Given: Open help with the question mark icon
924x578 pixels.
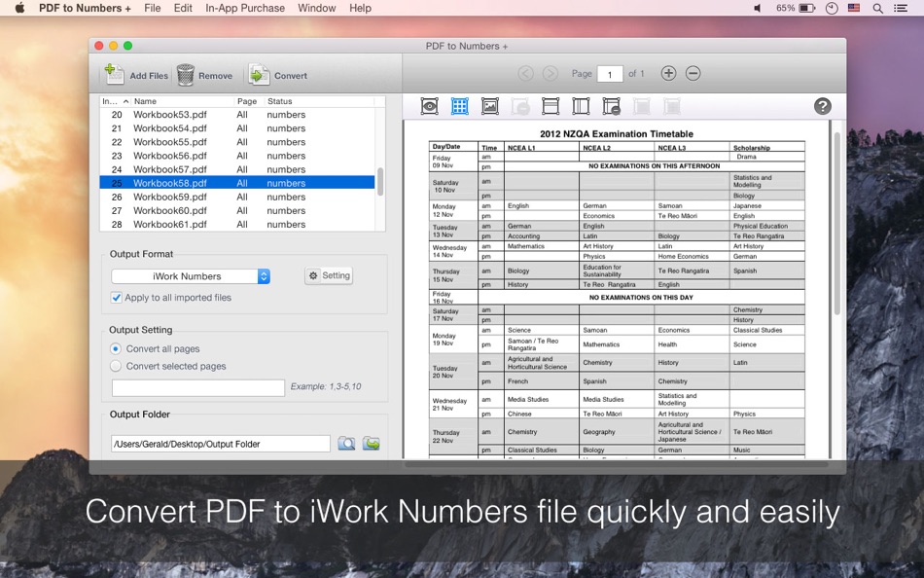Looking at the screenshot, I should tap(823, 106).
